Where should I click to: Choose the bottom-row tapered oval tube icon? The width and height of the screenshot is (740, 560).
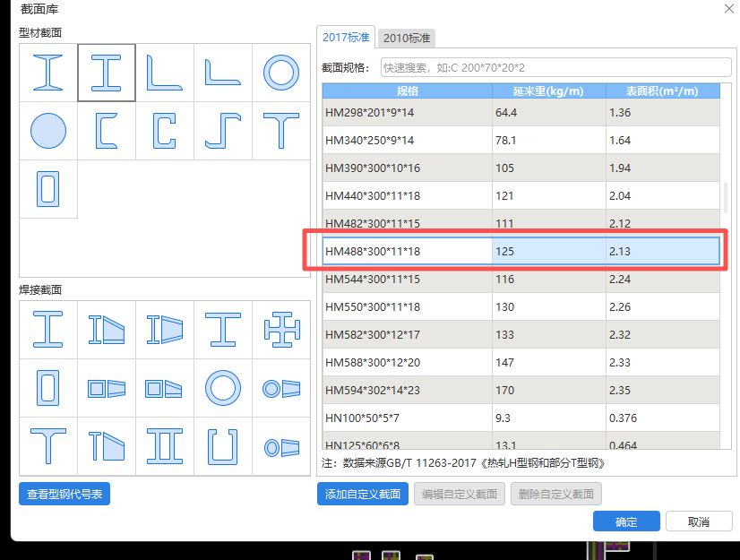click(281, 446)
